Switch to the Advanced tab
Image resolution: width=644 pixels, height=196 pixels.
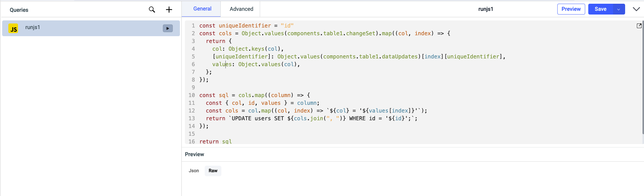[241, 9]
